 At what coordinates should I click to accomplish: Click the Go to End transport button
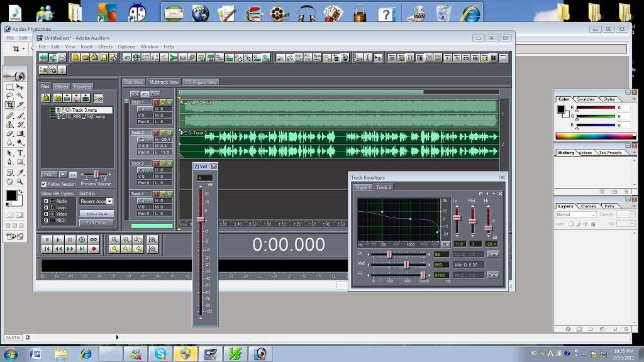pyautogui.click(x=82, y=249)
